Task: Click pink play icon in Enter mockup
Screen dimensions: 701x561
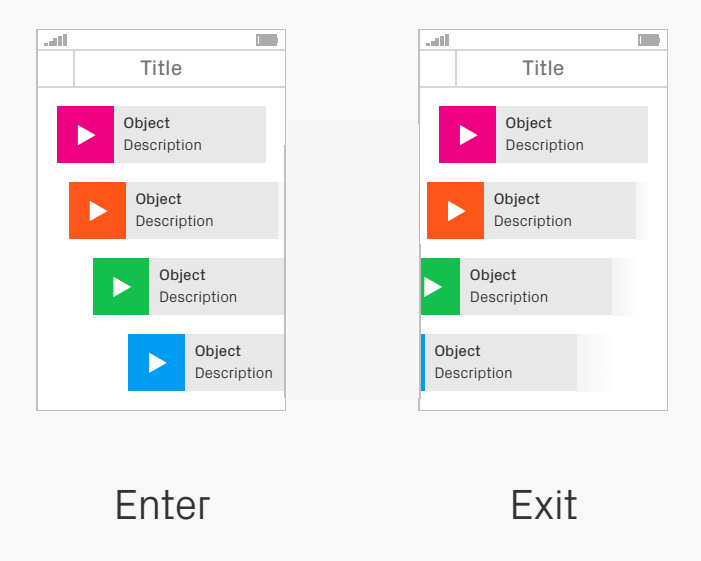Action: point(85,135)
